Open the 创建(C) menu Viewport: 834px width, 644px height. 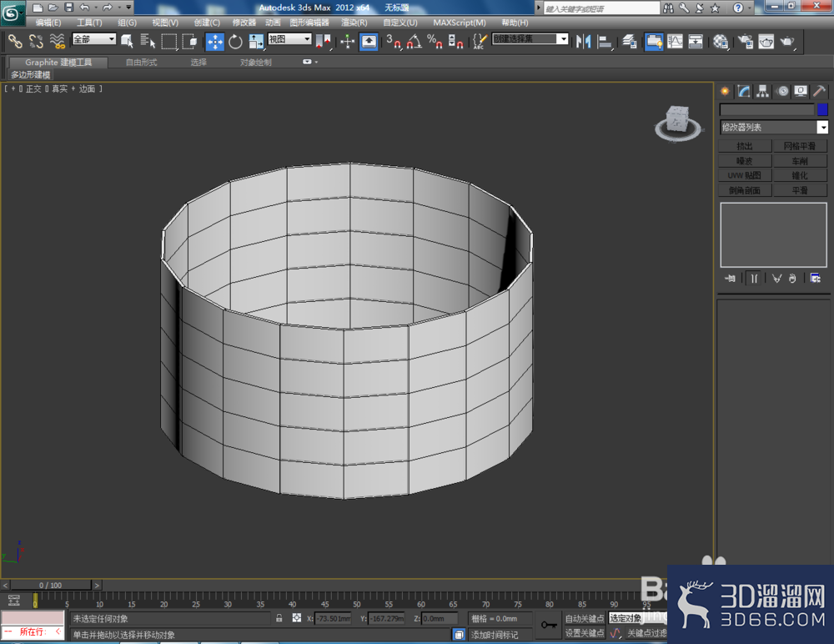207,23
